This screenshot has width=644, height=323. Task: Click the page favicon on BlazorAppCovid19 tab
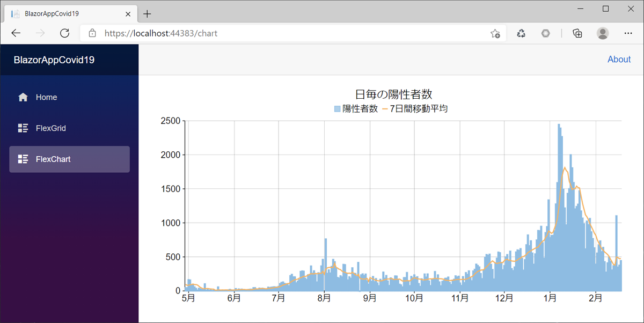pyautogui.click(x=16, y=13)
